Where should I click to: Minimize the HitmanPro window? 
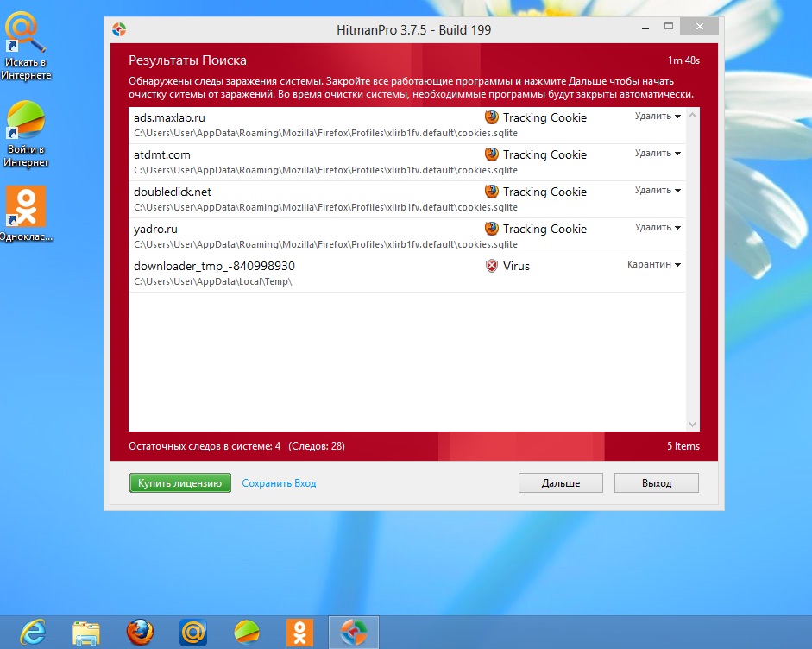645,28
